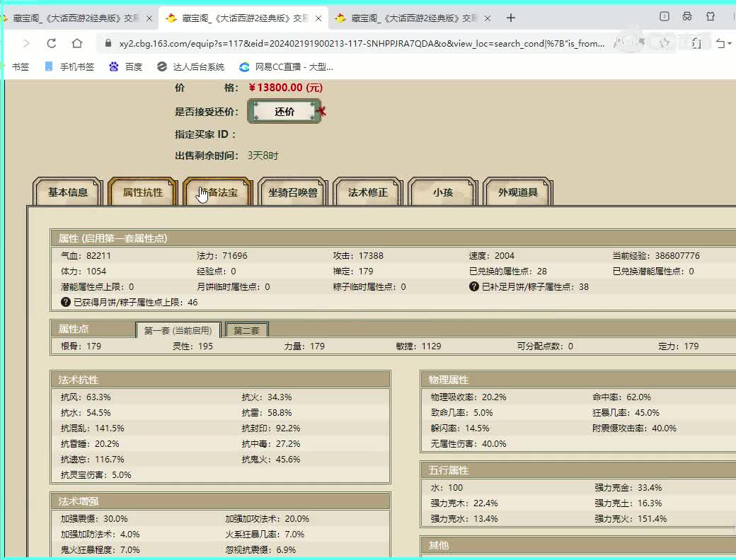Go to the browser home page
The width and height of the screenshot is (736, 560).
point(77,44)
